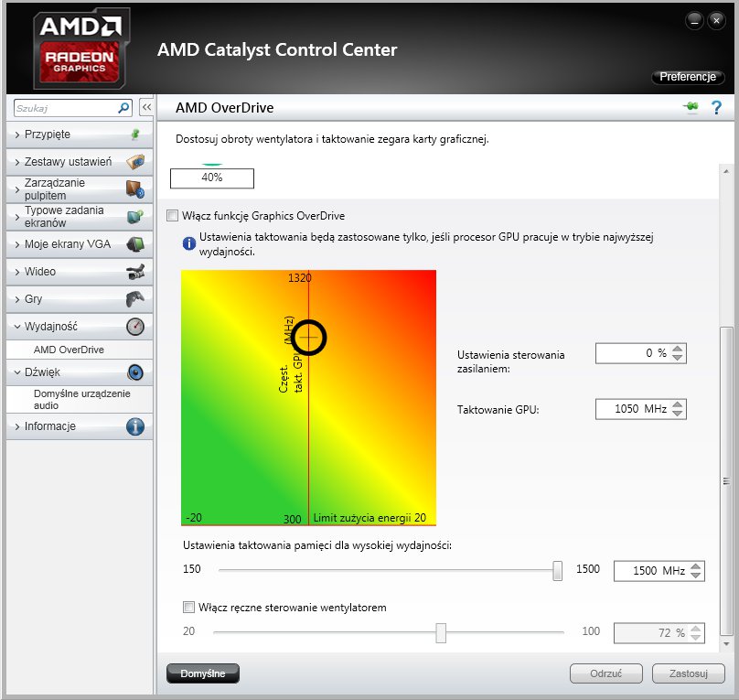Click the Dźwięk speaker icon

pyautogui.click(x=135, y=372)
